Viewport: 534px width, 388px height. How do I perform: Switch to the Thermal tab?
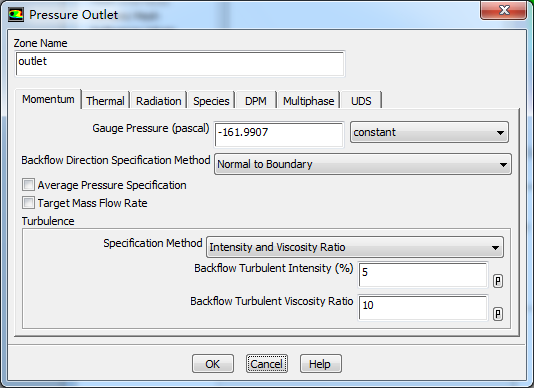[105, 101]
